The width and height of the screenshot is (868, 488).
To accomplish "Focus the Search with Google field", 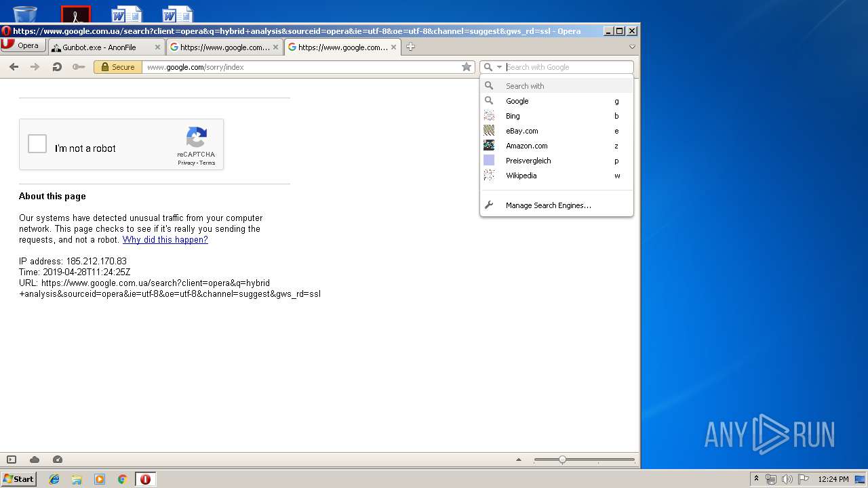I will [x=568, y=67].
